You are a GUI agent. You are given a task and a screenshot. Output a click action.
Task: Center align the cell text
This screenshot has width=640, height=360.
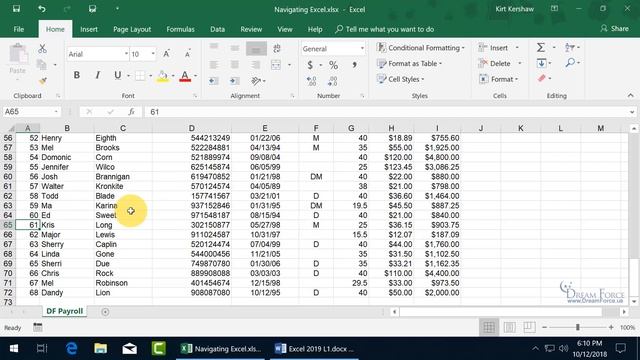235,65
